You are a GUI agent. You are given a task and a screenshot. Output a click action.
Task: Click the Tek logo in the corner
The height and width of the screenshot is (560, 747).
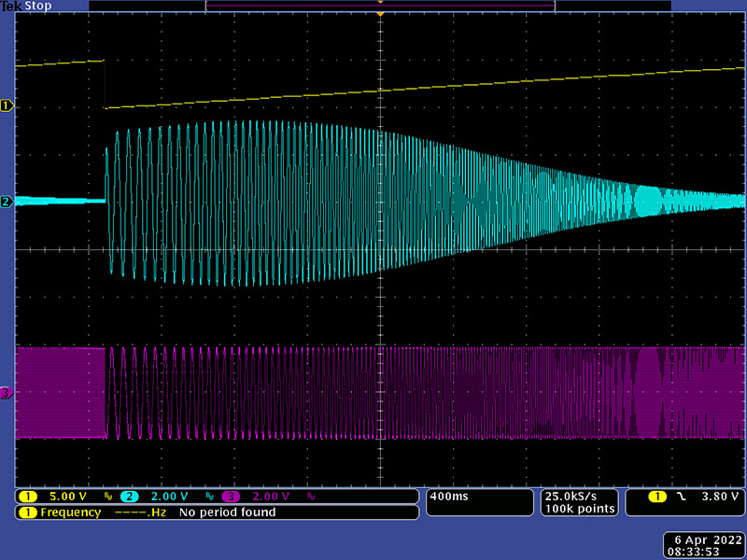[10, 6]
